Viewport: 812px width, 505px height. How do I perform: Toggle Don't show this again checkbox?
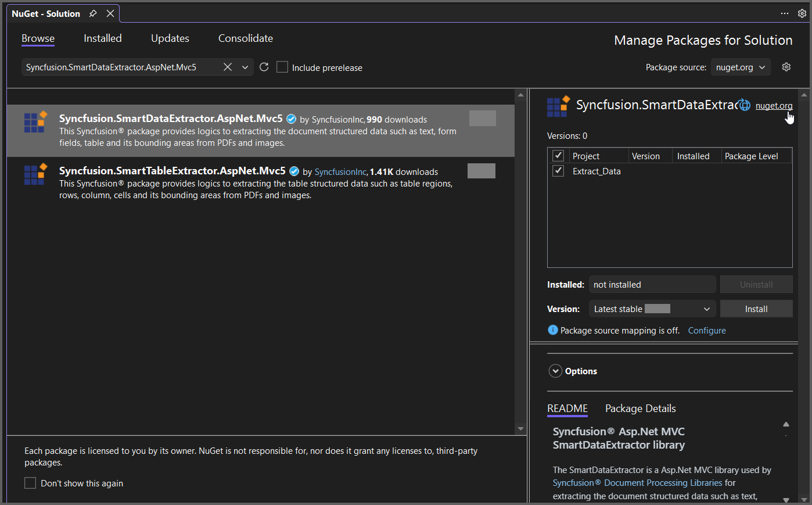coord(30,483)
